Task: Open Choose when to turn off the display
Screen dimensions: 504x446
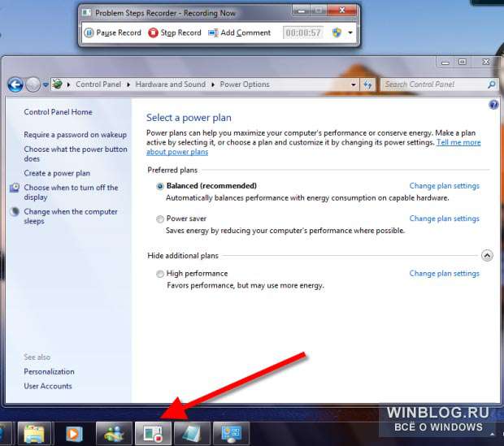Action: [x=71, y=193]
